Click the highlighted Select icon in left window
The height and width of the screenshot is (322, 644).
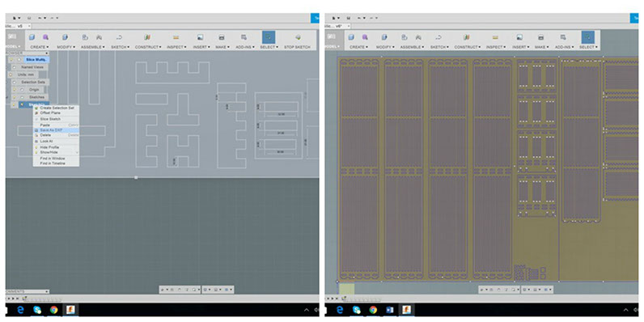pos(269,37)
